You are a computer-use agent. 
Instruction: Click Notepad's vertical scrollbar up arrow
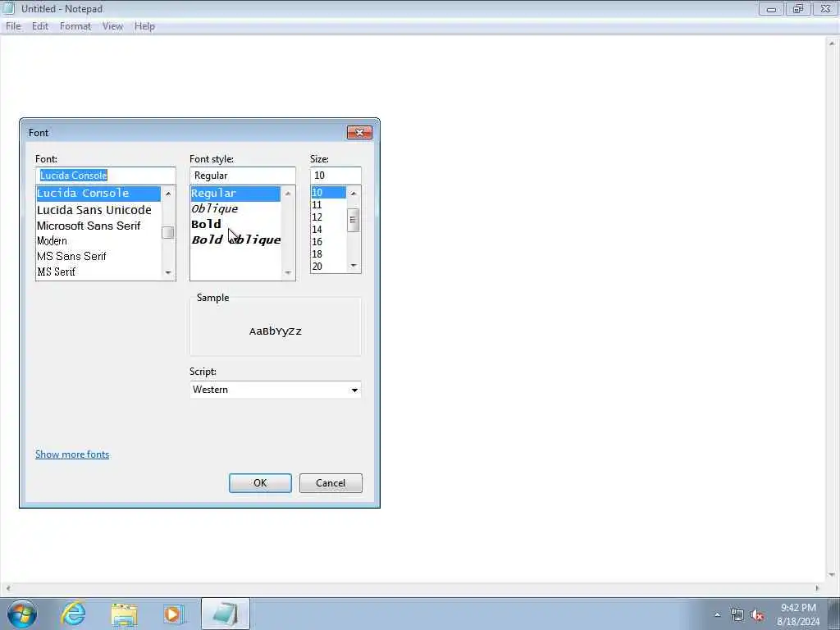point(832,43)
